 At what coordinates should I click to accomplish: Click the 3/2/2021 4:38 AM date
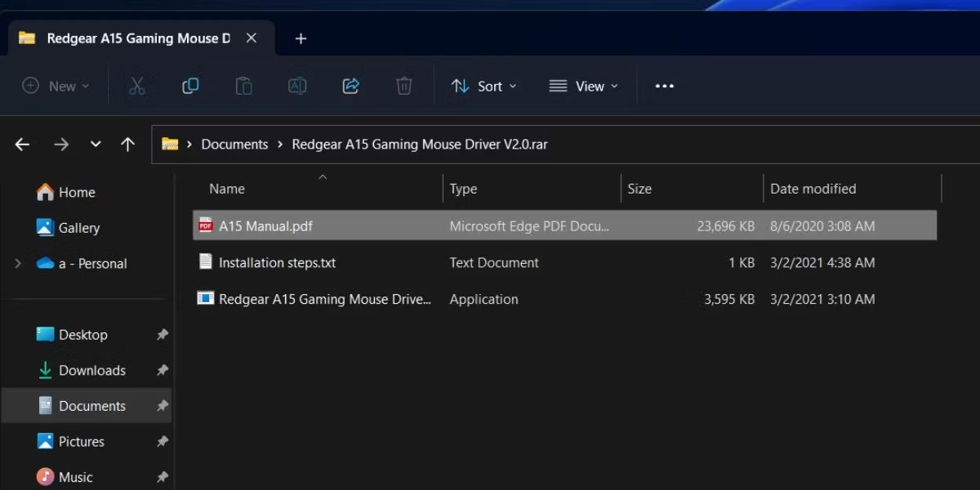coord(822,263)
